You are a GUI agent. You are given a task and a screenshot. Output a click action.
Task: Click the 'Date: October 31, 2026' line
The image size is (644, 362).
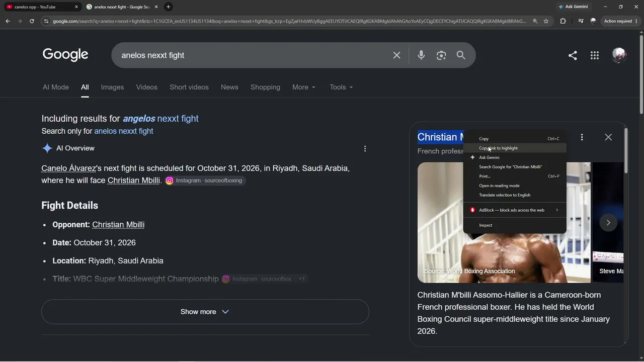(x=94, y=243)
